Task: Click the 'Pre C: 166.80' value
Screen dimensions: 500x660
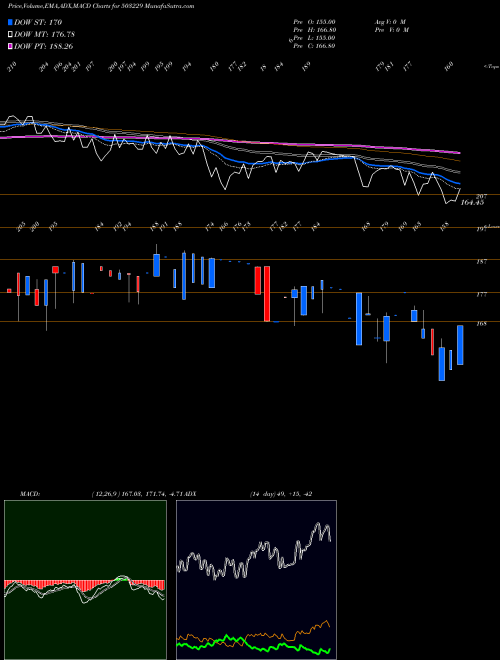Action: 314,46
